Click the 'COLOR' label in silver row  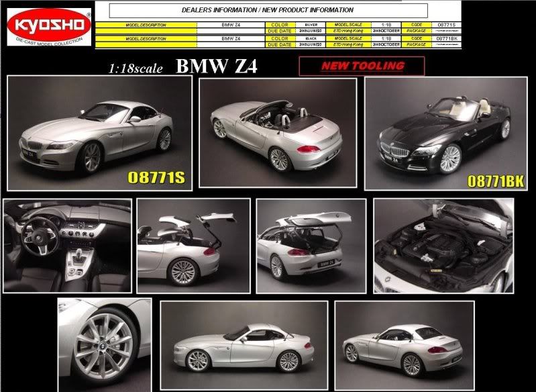point(280,25)
